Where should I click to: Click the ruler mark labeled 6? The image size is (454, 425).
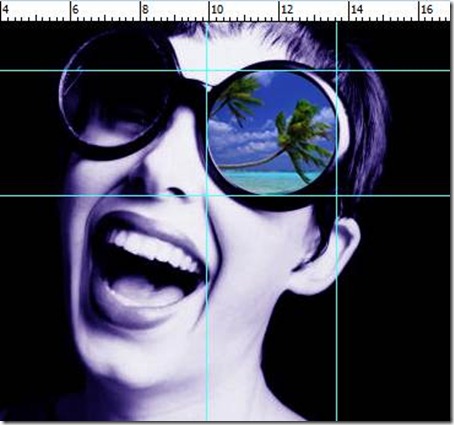pyautogui.click(x=75, y=9)
